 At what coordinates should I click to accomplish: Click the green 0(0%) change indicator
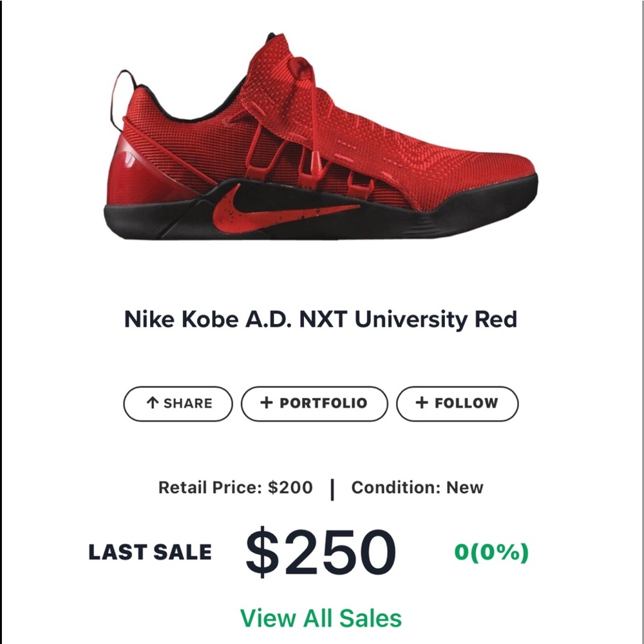coord(491,553)
